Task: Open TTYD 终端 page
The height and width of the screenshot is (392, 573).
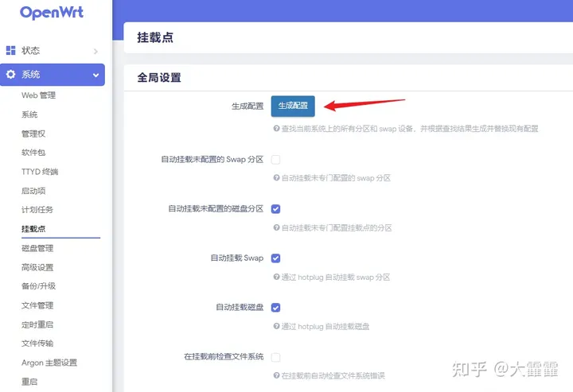Action: [x=40, y=172]
